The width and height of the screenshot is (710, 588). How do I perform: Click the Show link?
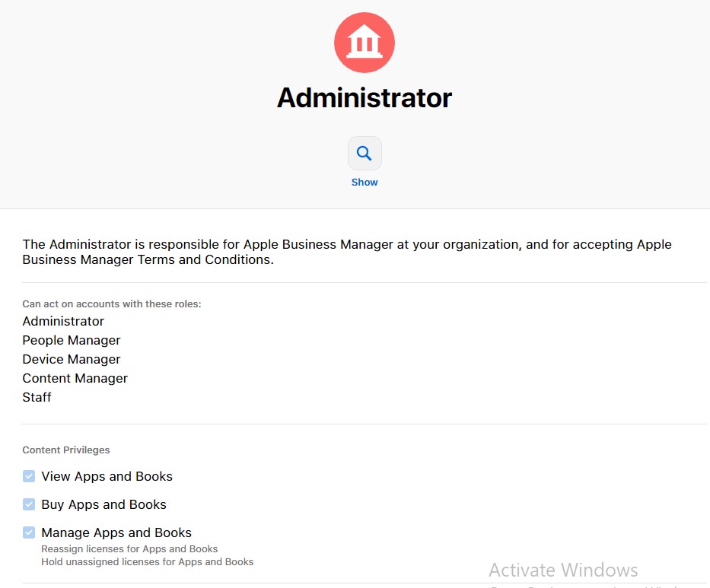(364, 182)
